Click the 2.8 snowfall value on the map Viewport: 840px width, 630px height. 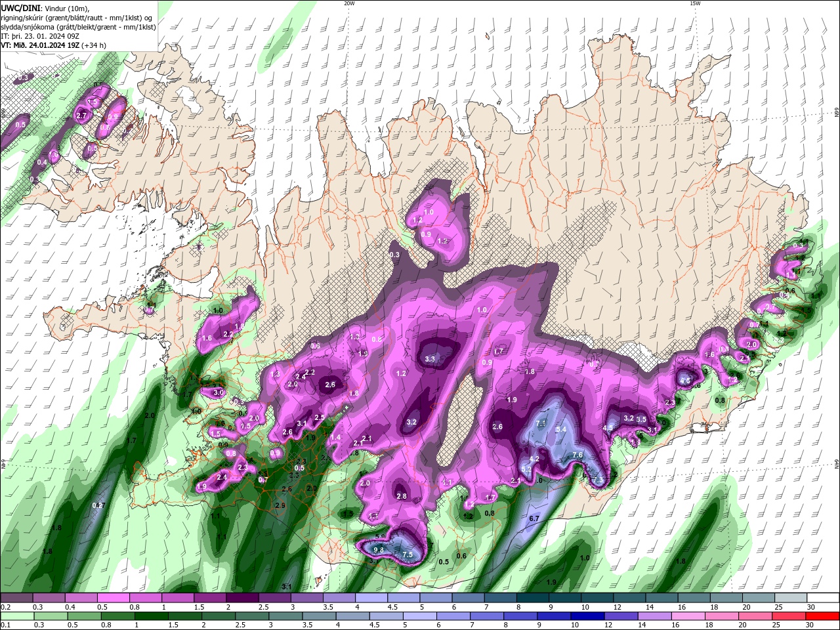[402, 496]
